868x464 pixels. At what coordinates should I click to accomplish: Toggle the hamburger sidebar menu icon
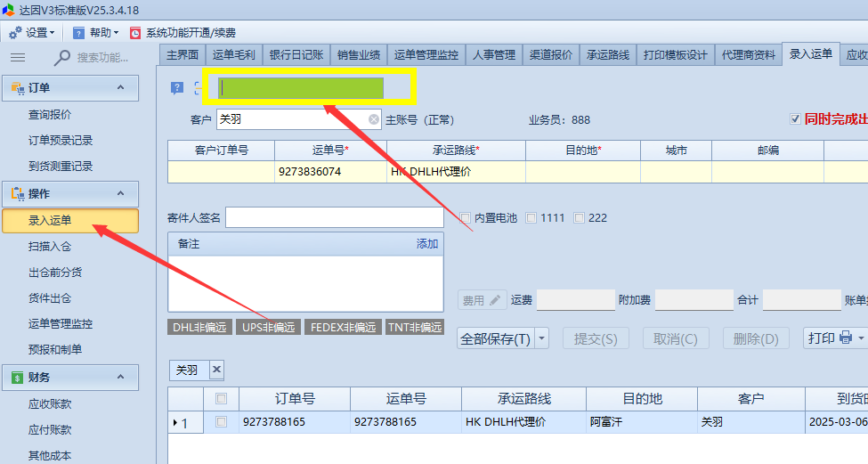18,57
